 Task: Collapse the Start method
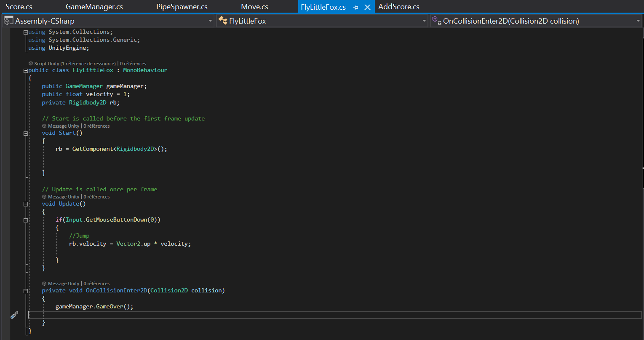pos(26,133)
